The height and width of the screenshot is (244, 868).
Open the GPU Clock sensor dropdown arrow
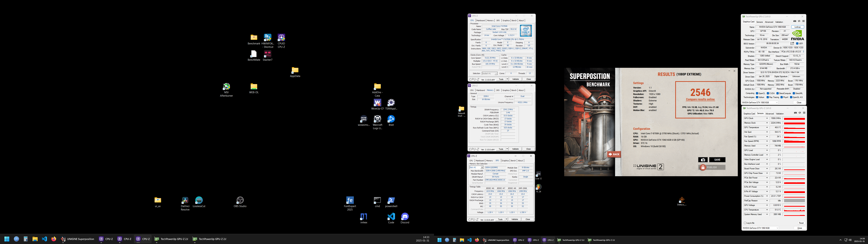[767, 118]
